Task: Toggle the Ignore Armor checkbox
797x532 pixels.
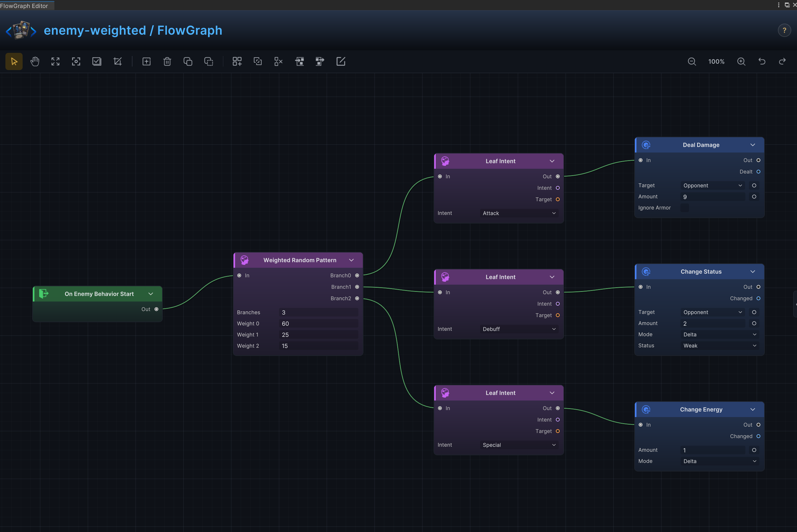Action: 684,208
